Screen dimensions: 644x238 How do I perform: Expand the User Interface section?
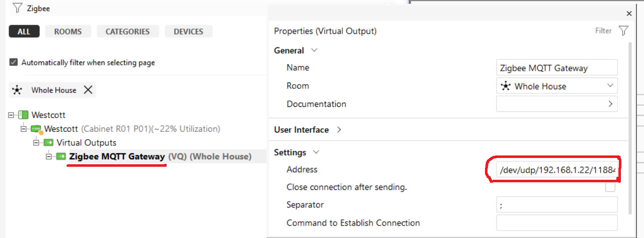(339, 130)
